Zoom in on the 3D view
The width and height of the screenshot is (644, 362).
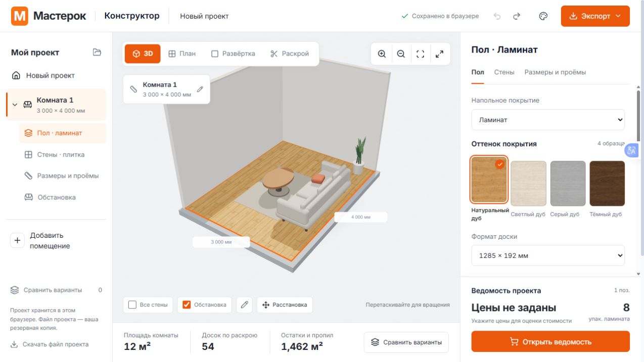click(x=382, y=54)
